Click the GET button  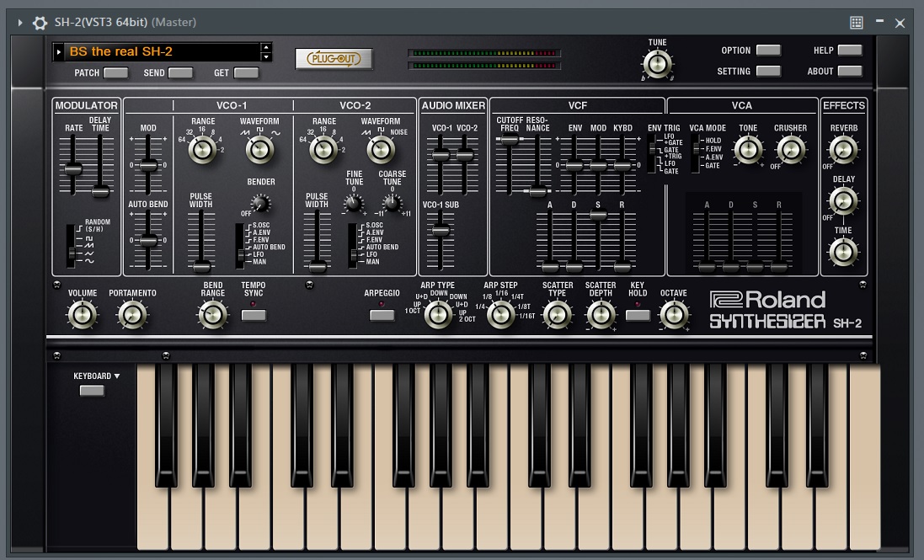click(x=246, y=73)
